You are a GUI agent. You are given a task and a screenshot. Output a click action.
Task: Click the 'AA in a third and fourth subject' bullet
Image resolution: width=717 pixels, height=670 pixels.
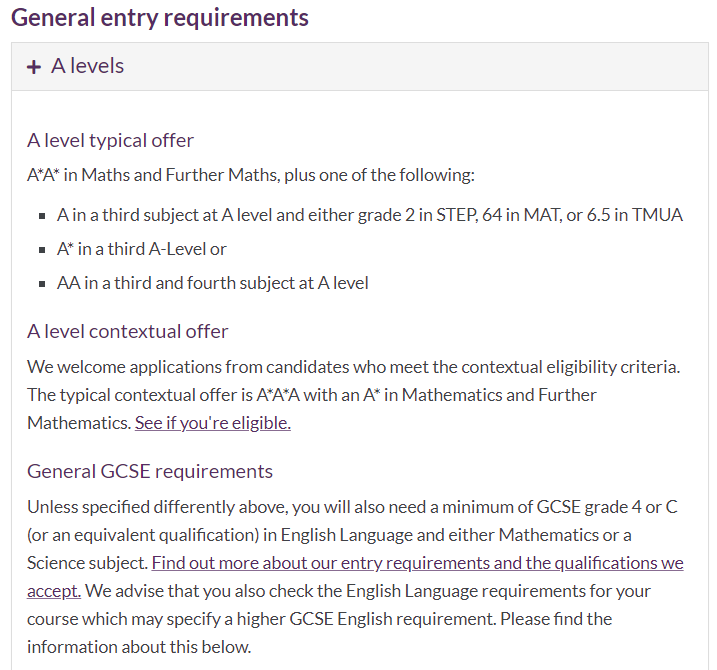[213, 283]
